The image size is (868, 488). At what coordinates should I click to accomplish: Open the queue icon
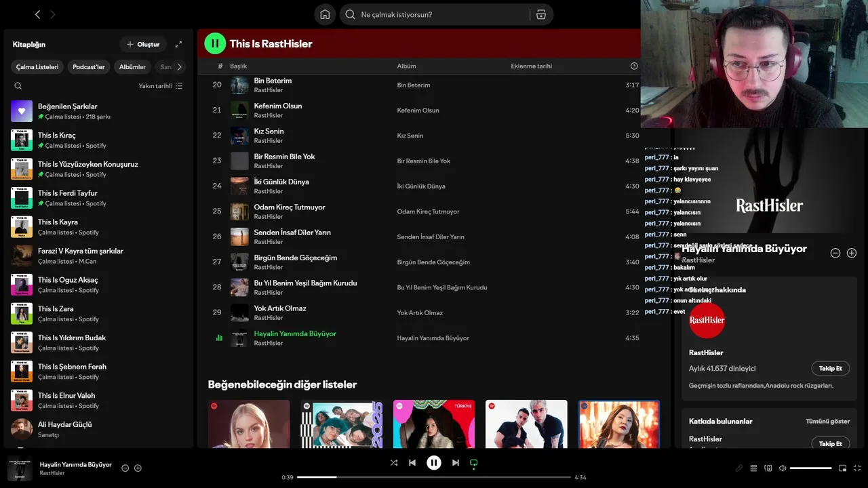[753, 468]
